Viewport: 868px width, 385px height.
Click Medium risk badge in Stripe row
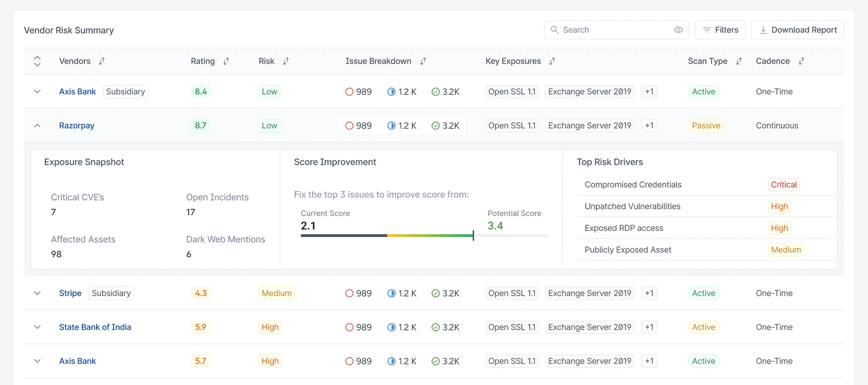276,293
